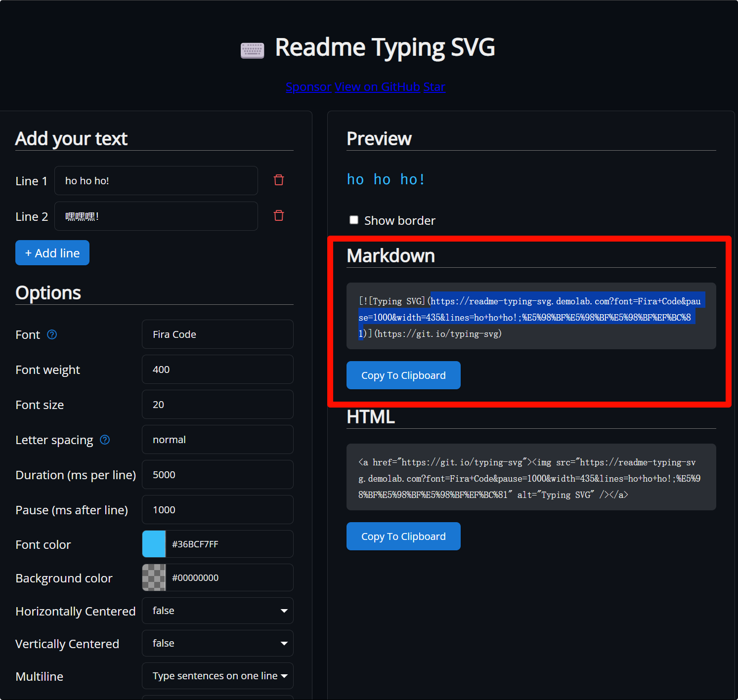This screenshot has width=738, height=700.
Task: Open the Background color swatch picker
Action: (154, 577)
